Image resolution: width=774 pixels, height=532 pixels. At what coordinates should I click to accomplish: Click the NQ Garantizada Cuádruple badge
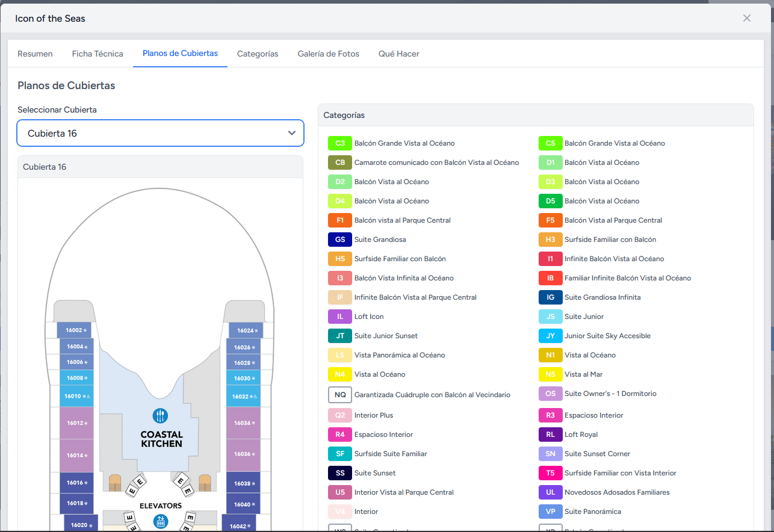[x=340, y=394]
